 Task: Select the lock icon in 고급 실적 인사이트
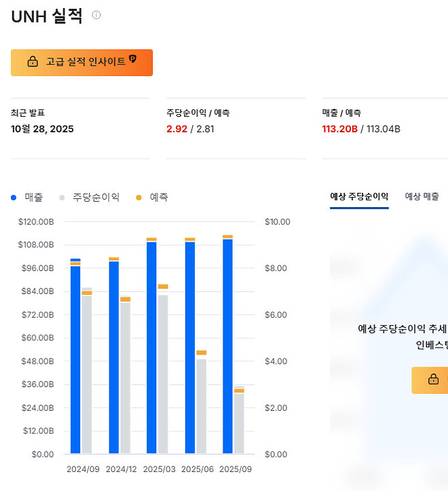[x=33, y=61]
